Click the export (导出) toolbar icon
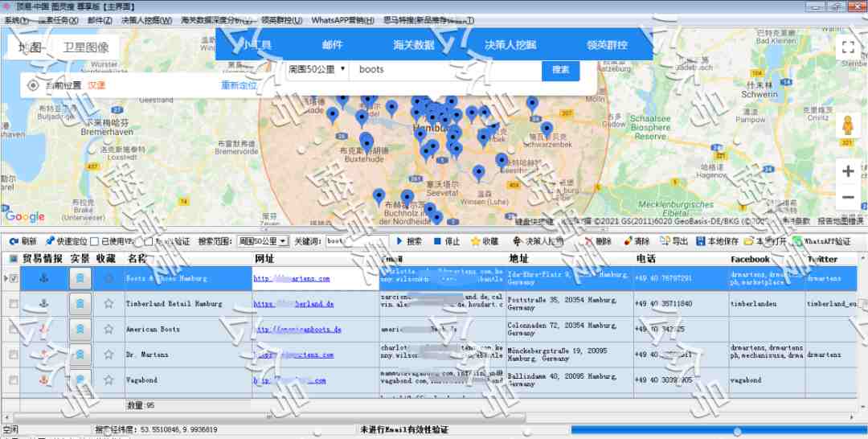 [x=665, y=241]
